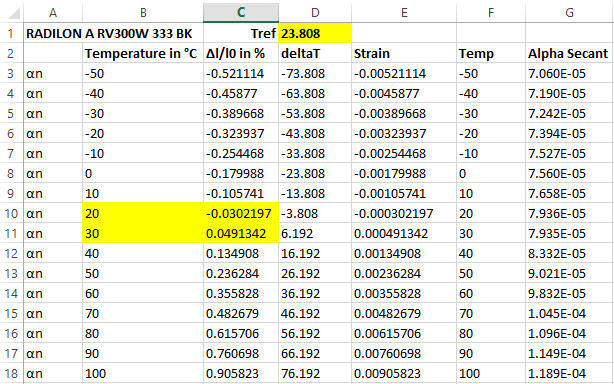Select column F header
Image resolution: width=614 pixels, height=384 pixels.
tap(491, 13)
